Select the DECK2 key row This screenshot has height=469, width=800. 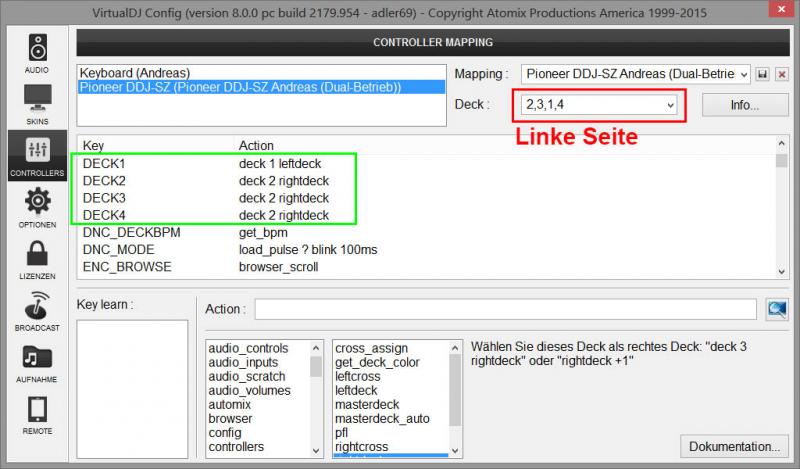click(x=426, y=181)
